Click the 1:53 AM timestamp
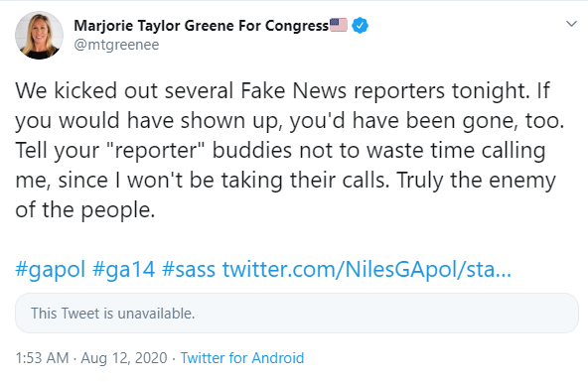The image size is (588, 382). pos(42,358)
